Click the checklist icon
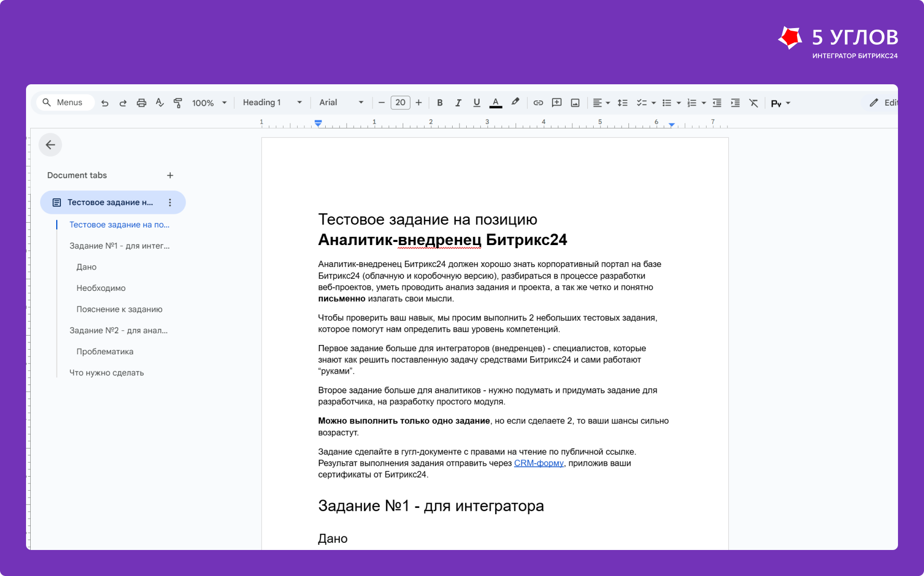 point(642,103)
